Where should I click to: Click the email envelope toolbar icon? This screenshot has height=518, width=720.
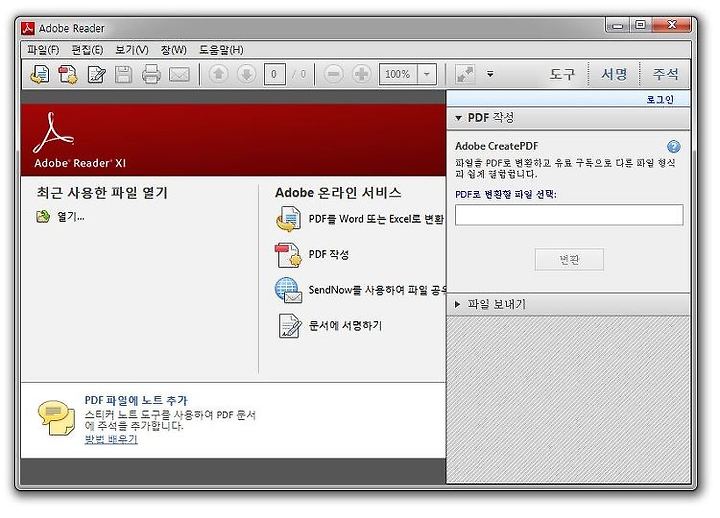click(x=179, y=74)
